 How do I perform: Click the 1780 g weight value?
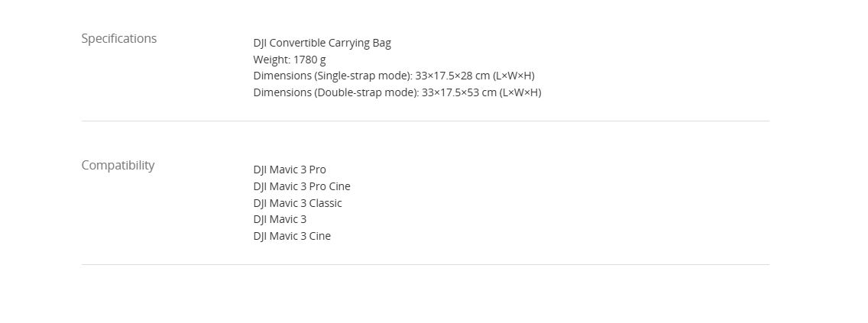click(x=309, y=60)
